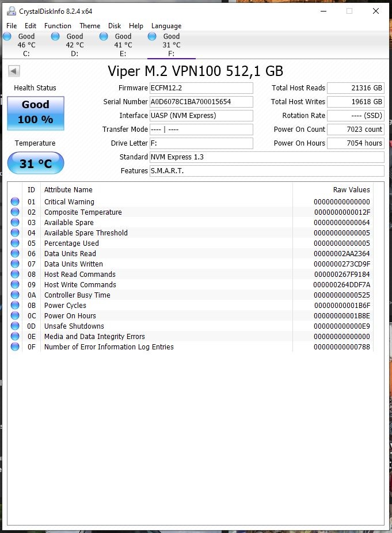The height and width of the screenshot is (533, 392).
Task: Click the ID column header
Action: [x=31, y=190]
